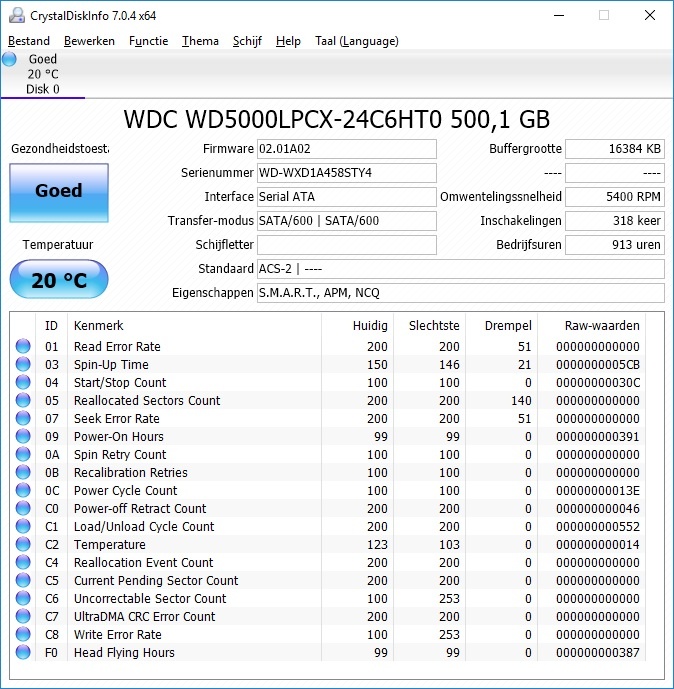Select raw value 000000000387
The image size is (674, 689).
[598, 653]
